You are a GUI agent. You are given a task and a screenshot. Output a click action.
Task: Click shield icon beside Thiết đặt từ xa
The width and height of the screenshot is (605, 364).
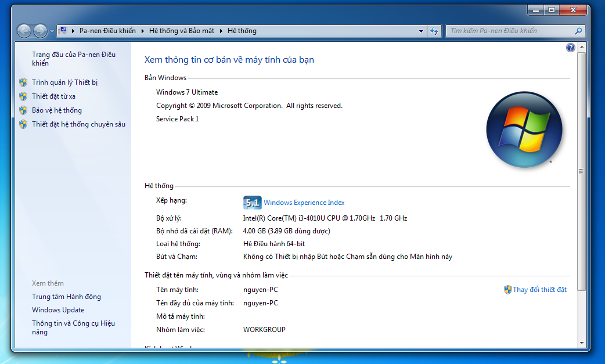tap(23, 96)
